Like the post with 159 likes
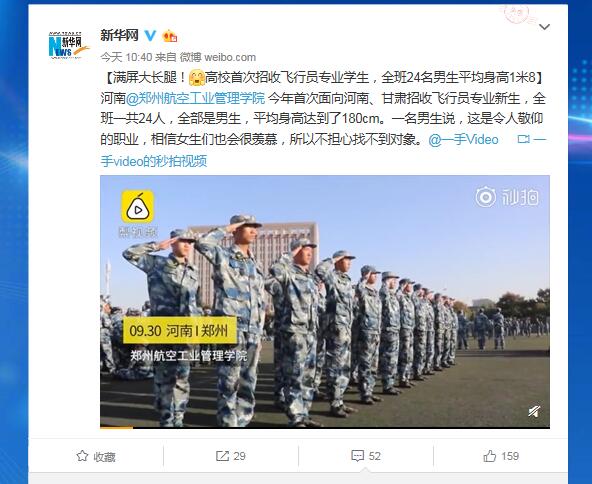Viewport: 592px width, 484px height. click(501, 456)
